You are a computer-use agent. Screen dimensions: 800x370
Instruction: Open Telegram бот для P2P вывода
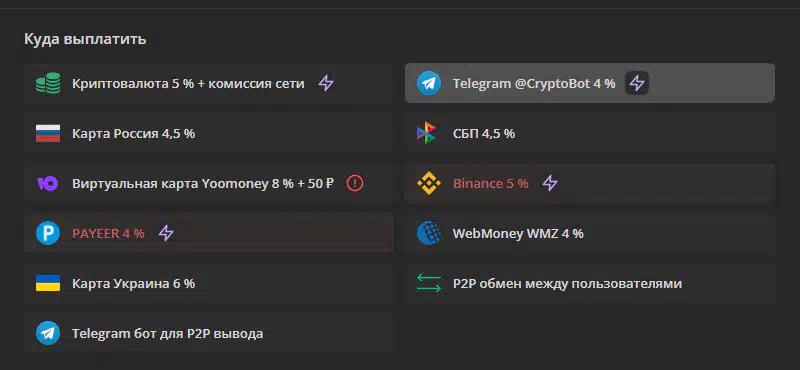(x=209, y=334)
